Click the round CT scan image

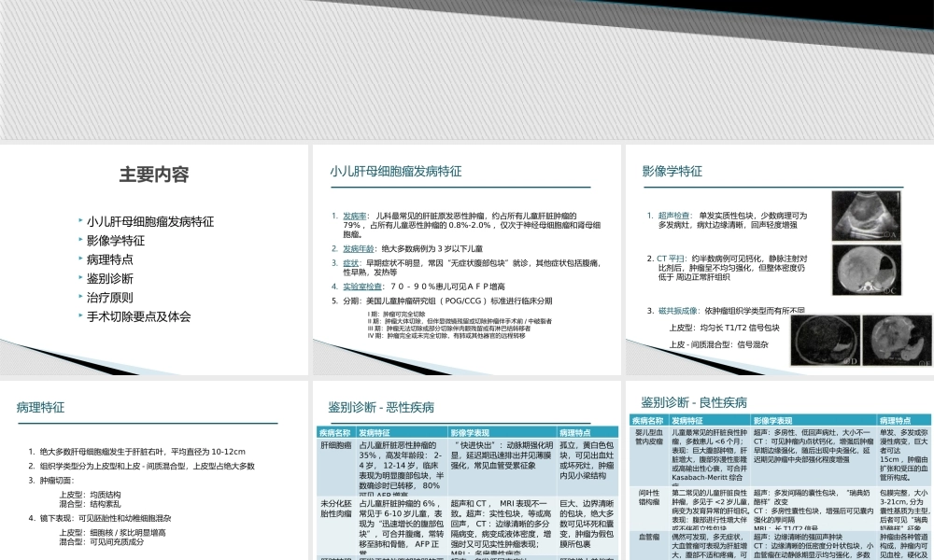coord(867,271)
